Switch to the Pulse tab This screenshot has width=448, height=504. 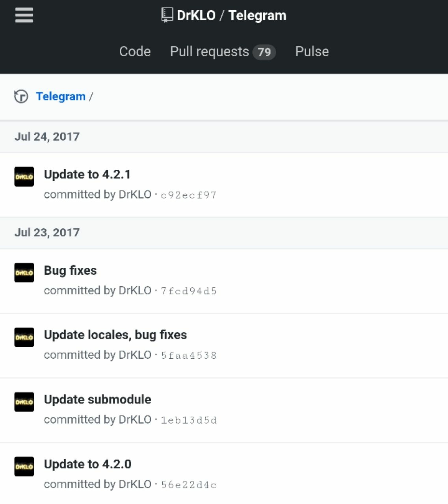point(312,52)
